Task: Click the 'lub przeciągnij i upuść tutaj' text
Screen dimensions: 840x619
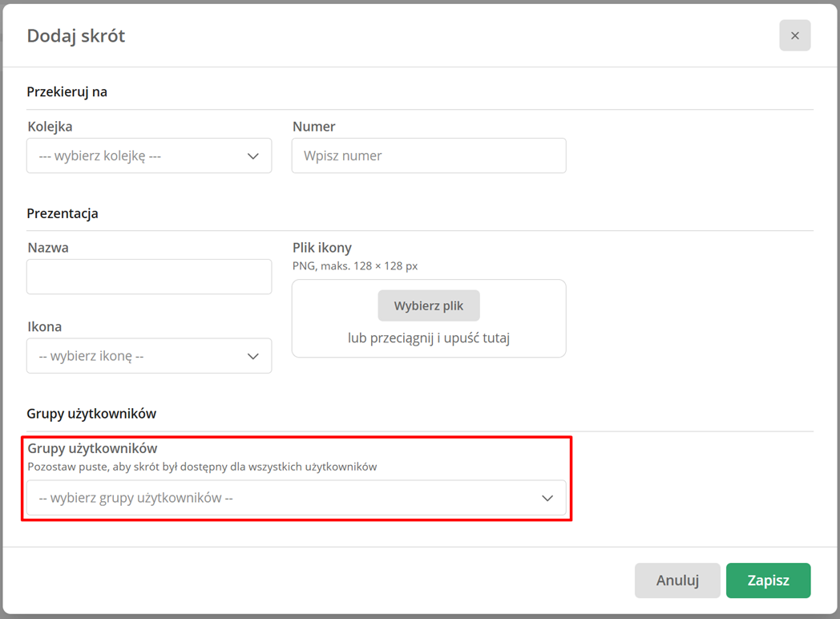Action: click(x=429, y=338)
